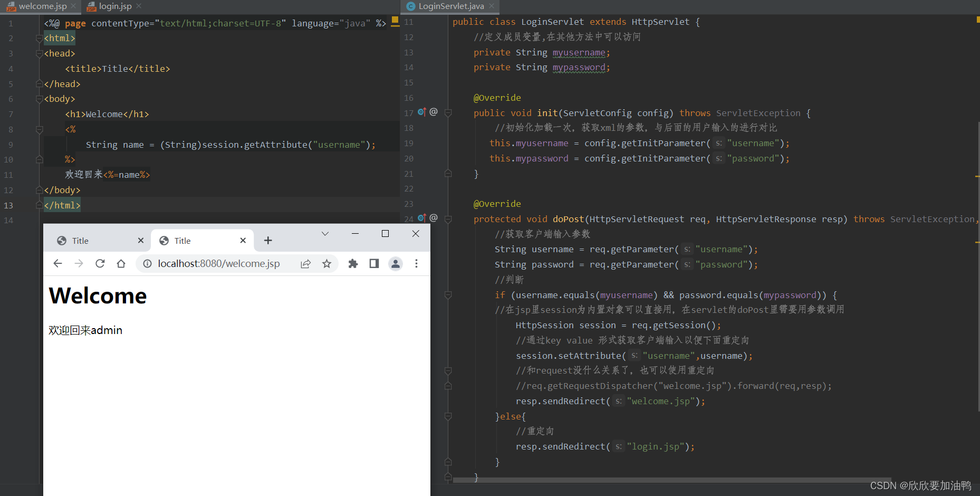Collapse the if username.equals block
Screen dimensions: 980x496
tap(448, 295)
